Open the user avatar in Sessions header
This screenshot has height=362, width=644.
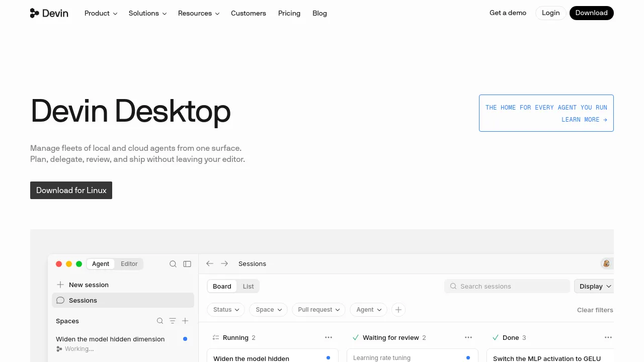pyautogui.click(x=606, y=263)
